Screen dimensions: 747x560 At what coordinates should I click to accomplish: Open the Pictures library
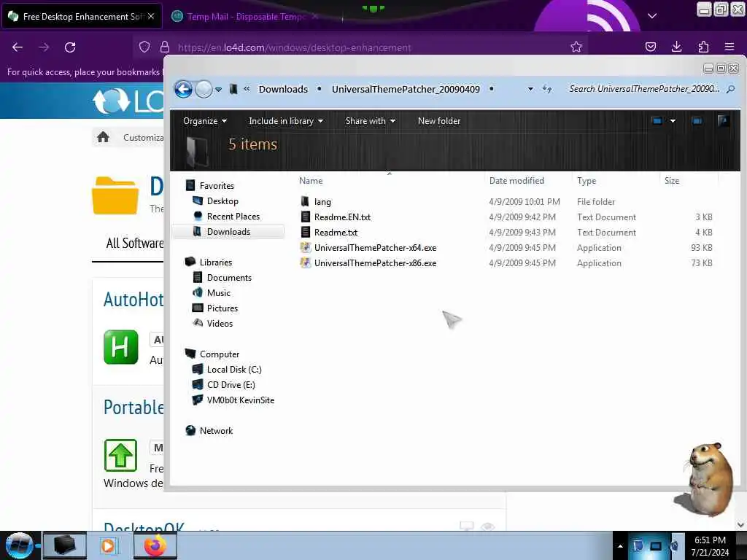pyautogui.click(x=222, y=308)
